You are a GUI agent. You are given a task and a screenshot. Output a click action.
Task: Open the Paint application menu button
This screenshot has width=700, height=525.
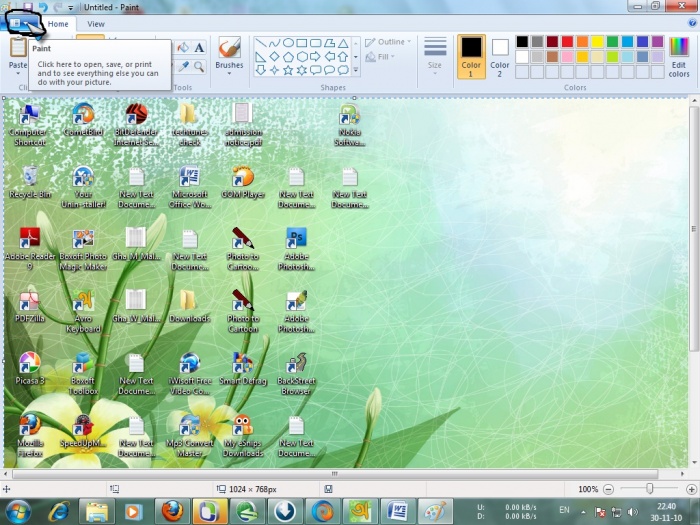click(x=19, y=23)
